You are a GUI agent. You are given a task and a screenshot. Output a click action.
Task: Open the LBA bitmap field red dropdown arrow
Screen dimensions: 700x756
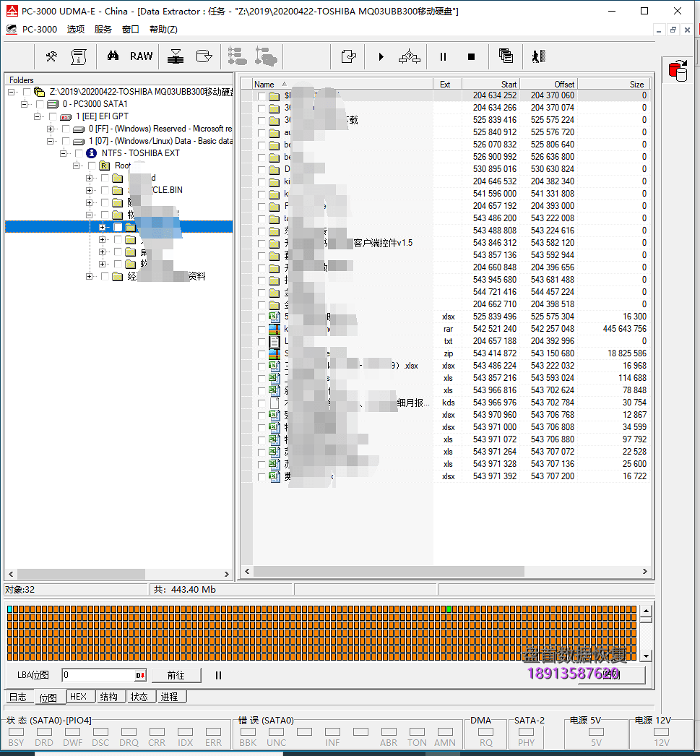pyautogui.click(x=140, y=676)
